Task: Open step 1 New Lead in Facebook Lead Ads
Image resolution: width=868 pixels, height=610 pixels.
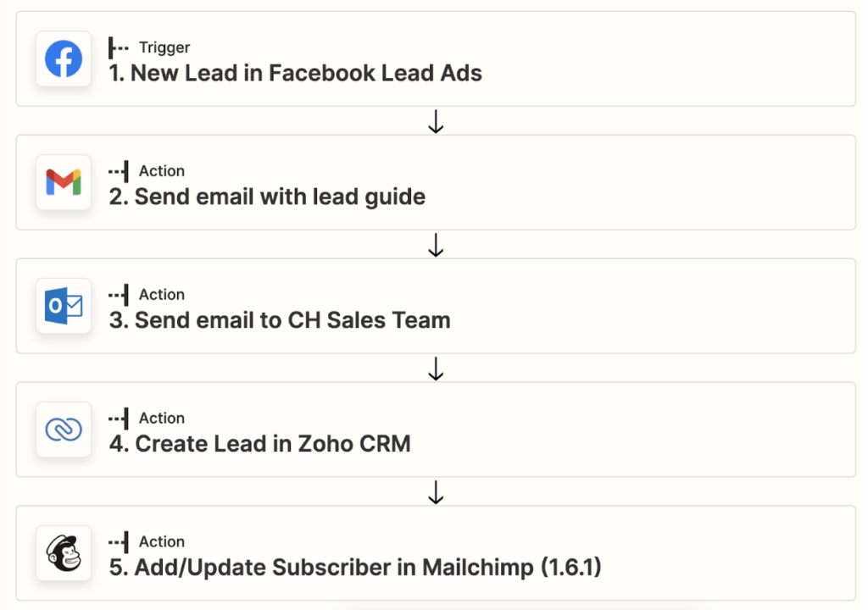Action: pos(436,58)
